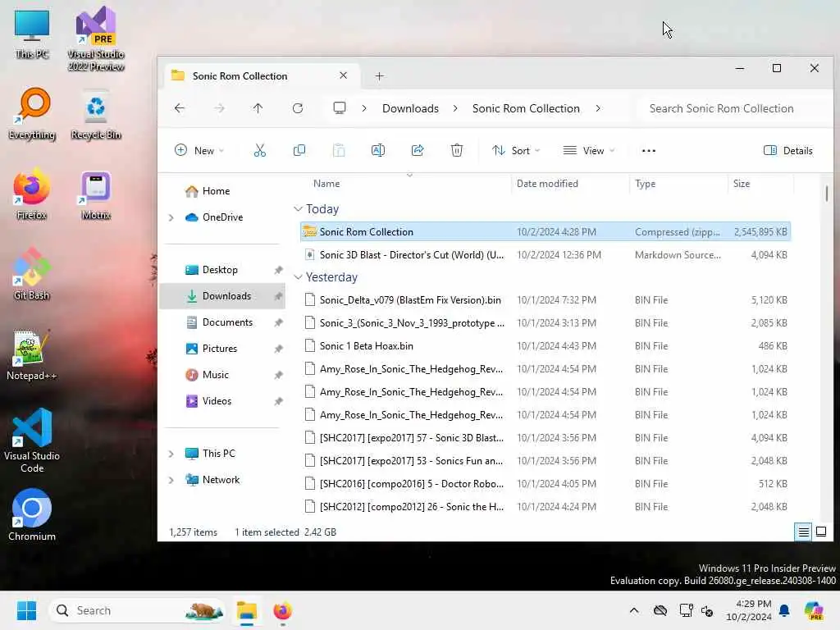Open Everything search desktop shortcut
Viewport: 840px width, 630px height.
(32, 114)
